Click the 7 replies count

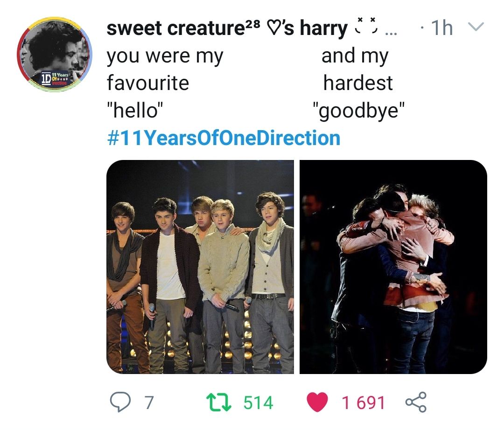pyautogui.click(x=149, y=402)
